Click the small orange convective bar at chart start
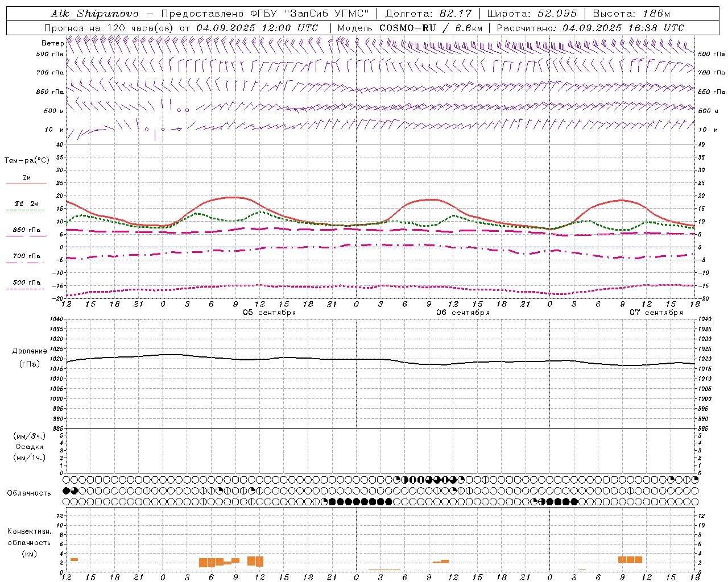Screen dimensions: 728x582 [74, 560]
